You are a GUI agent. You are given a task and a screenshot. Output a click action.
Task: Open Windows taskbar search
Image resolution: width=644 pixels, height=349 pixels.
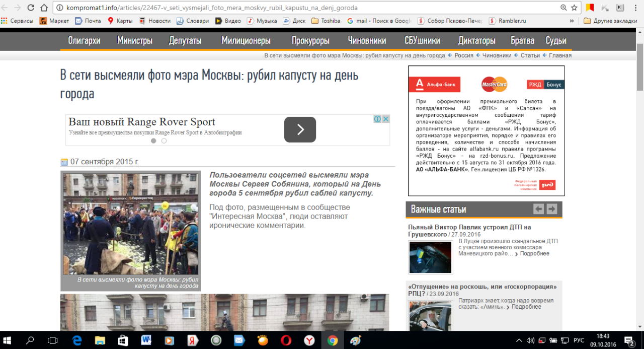coord(30,340)
